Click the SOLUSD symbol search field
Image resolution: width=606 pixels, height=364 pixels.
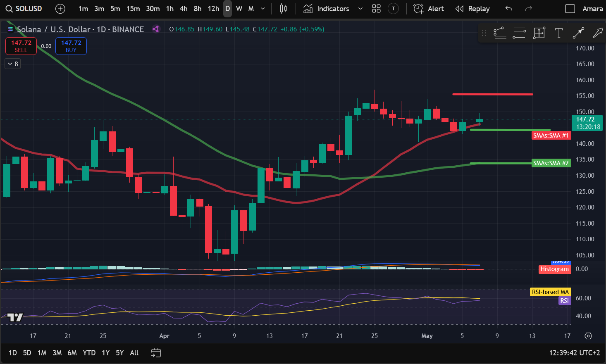click(x=24, y=9)
